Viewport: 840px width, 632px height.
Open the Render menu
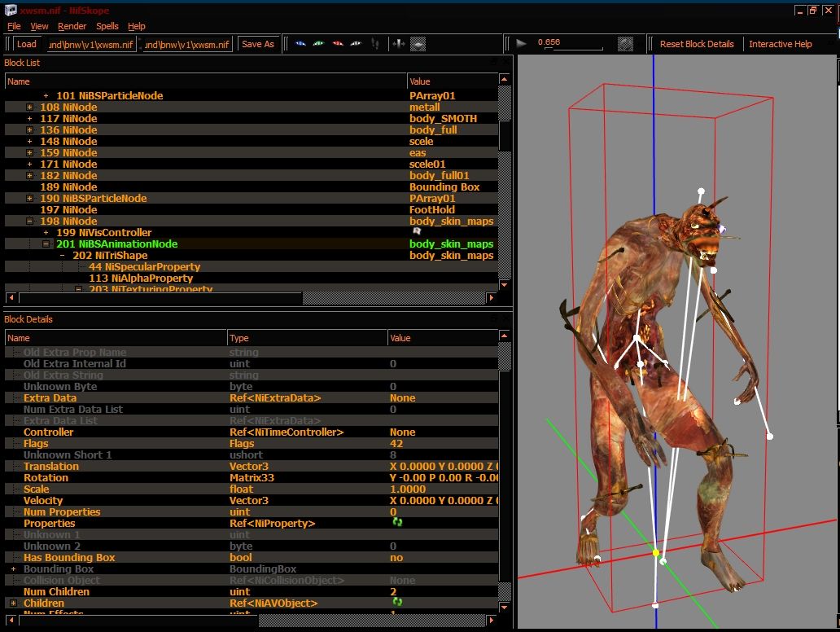(72, 26)
